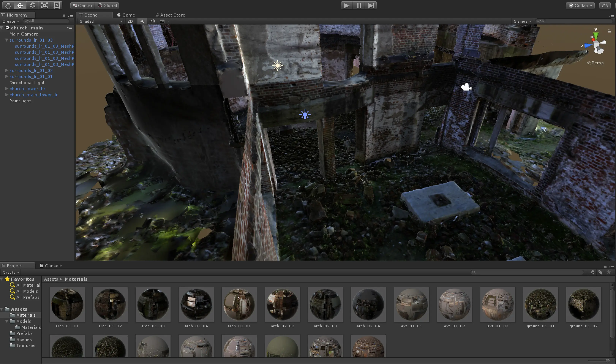This screenshot has height=364, width=616.
Task: Toggle the Project panel lock
Action: tap(605, 266)
